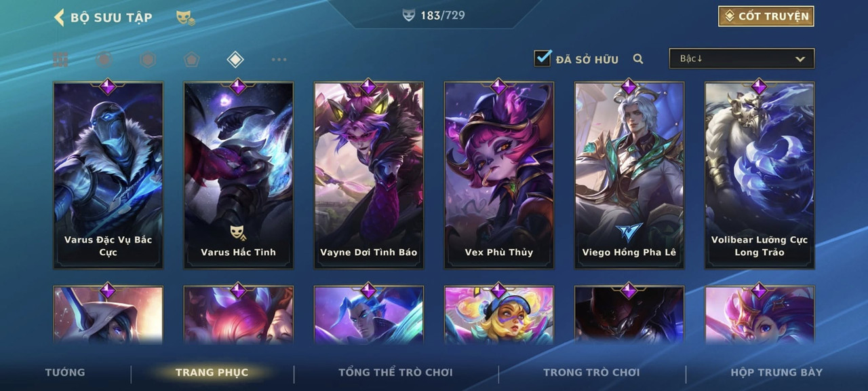This screenshot has width=868, height=391.
Task: Select the Vex Phù Thủy skin card
Action: tap(499, 175)
